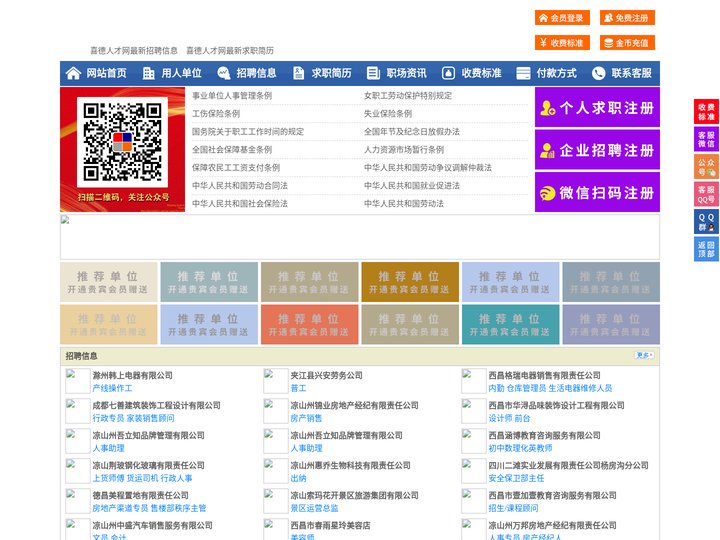Open the 房产销售 job link
The image size is (720, 540).
pos(306,418)
